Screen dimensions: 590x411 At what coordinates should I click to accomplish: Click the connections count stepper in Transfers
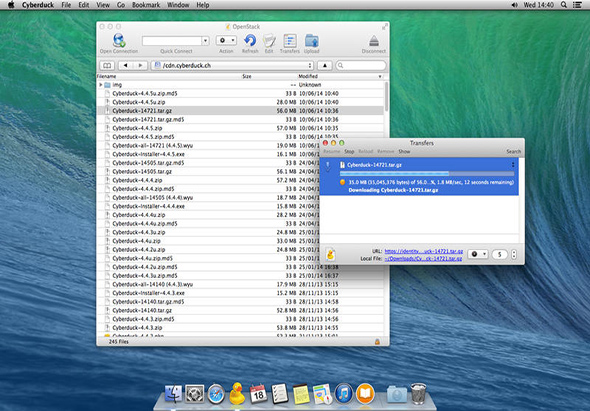(514, 254)
